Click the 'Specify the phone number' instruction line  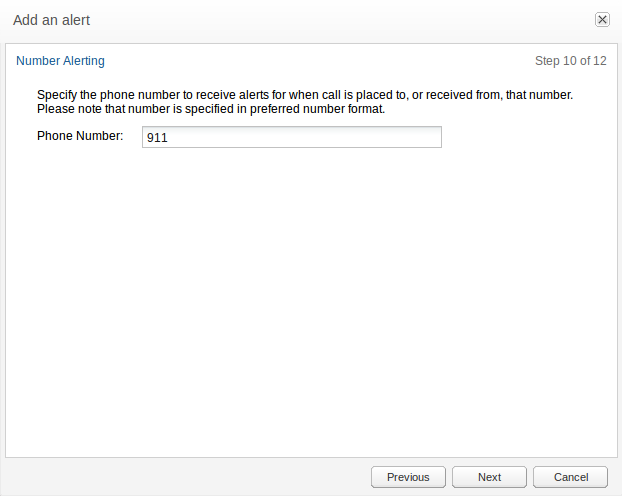click(x=305, y=95)
